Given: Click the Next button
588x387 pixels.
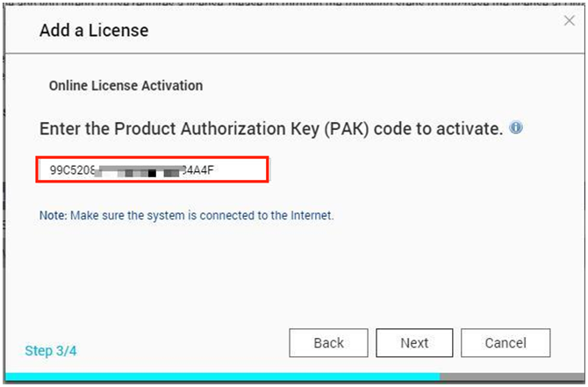Looking at the screenshot, I should click(x=414, y=343).
